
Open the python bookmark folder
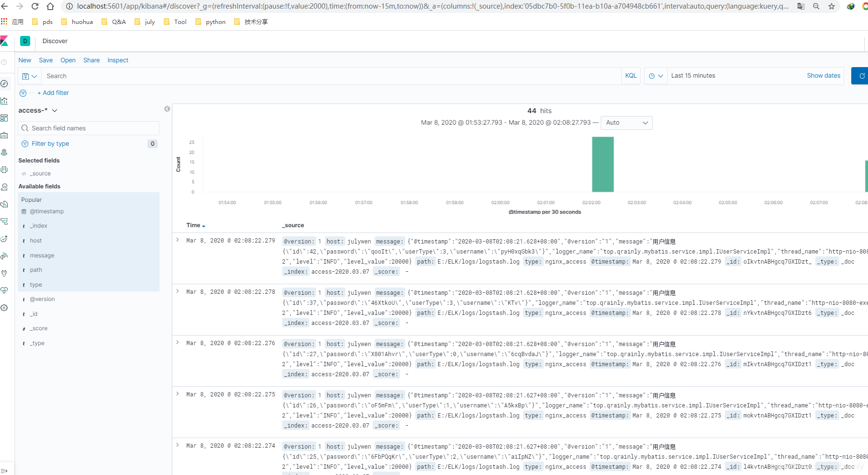pyautogui.click(x=210, y=22)
